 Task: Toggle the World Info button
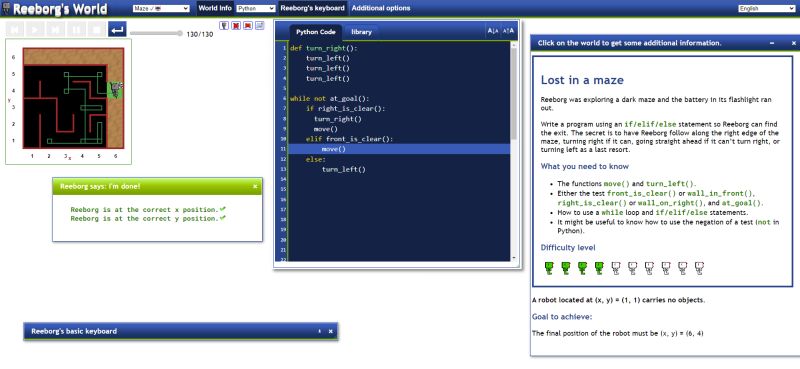[x=215, y=8]
